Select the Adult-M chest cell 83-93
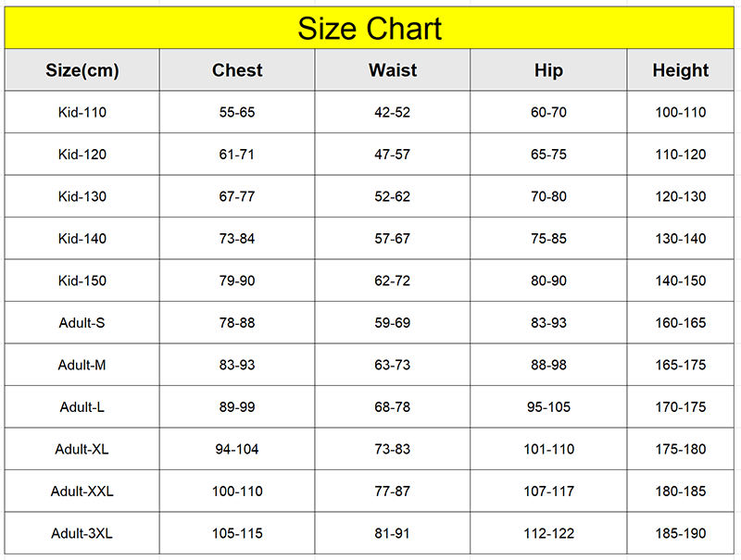Screen dimensions: 741x560 pyautogui.click(x=237, y=365)
